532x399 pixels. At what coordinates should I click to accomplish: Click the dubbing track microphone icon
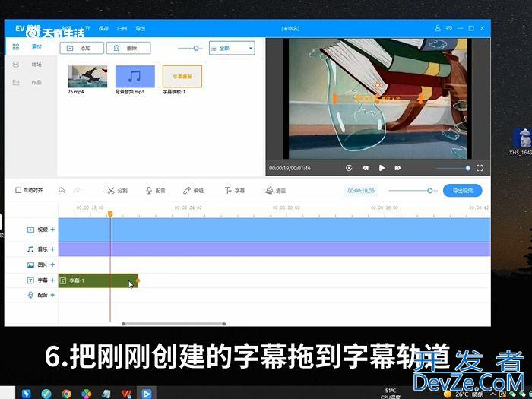click(30, 295)
